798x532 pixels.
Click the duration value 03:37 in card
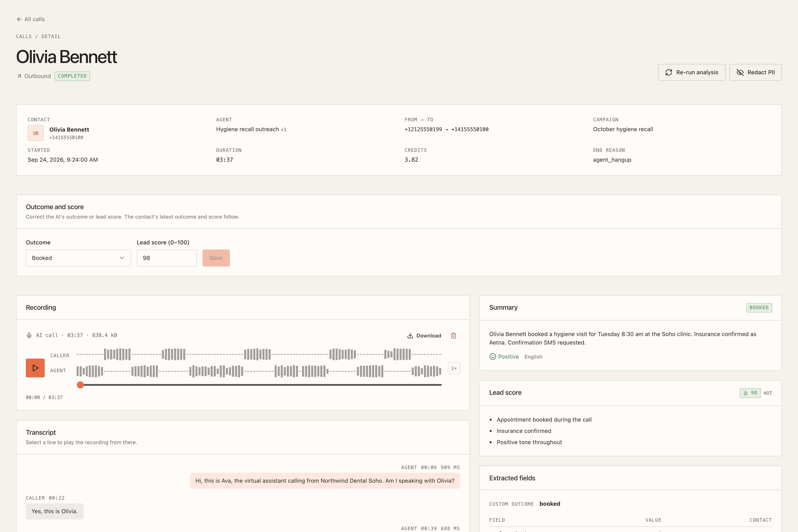click(225, 160)
